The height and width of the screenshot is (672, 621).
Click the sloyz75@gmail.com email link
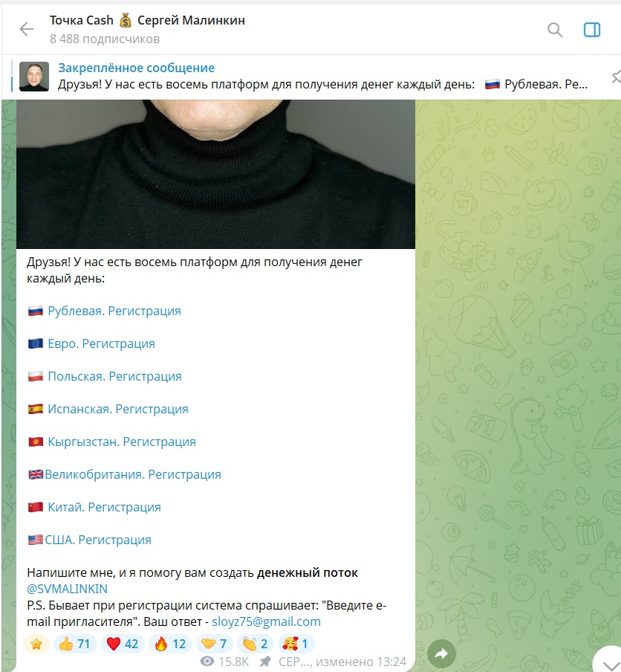(266, 621)
